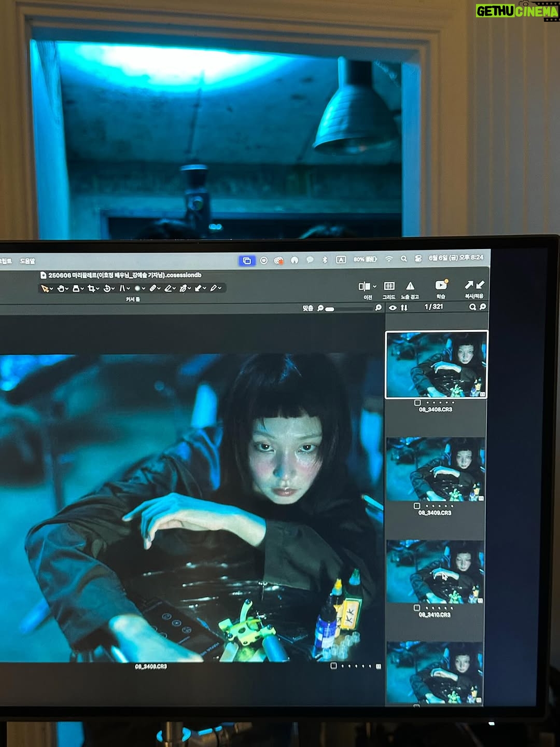This screenshot has width=560, height=747.
Task: Toggle the grid overlay (그리드)
Action: coord(389,286)
